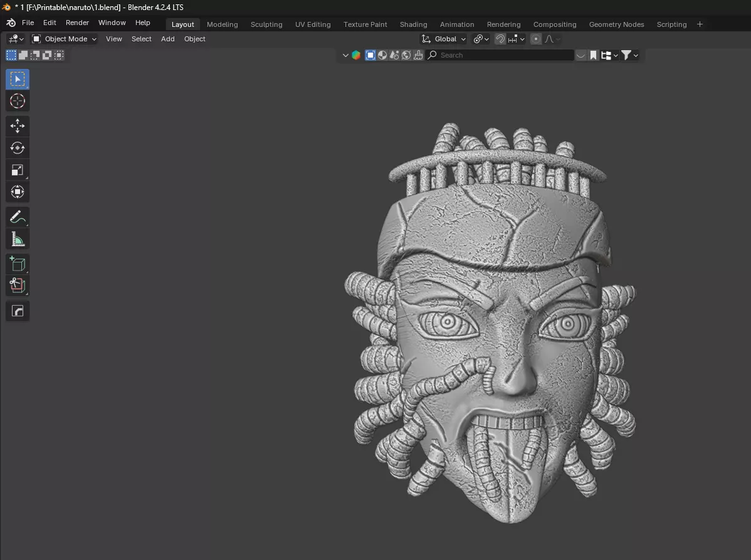
Task: Toggle the brush filter icon
Action: pyautogui.click(x=418, y=56)
